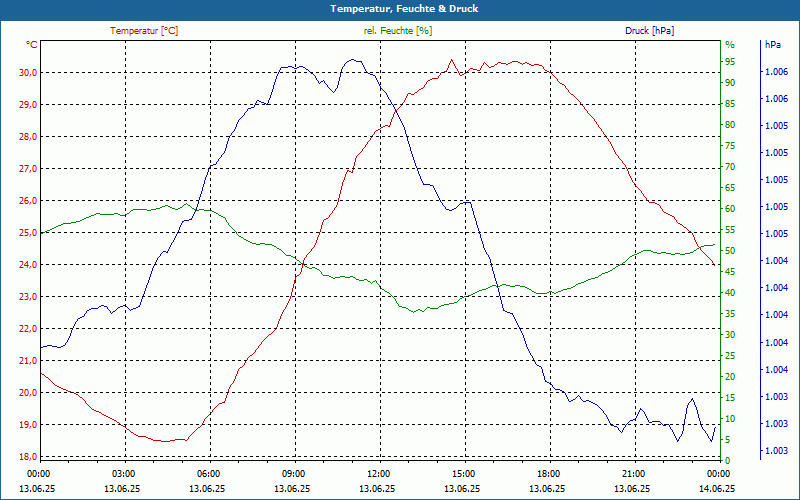800x500 pixels.
Task: Click the "12:00" time axis label
Action: coord(378,474)
